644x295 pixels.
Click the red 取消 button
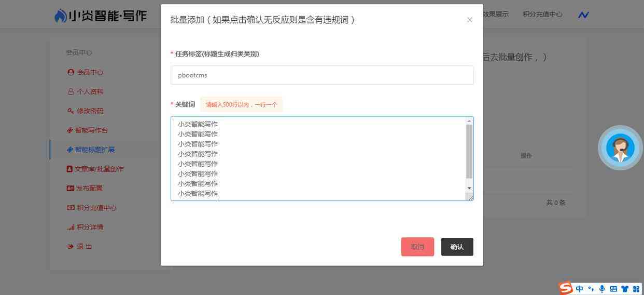click(417, 247)
